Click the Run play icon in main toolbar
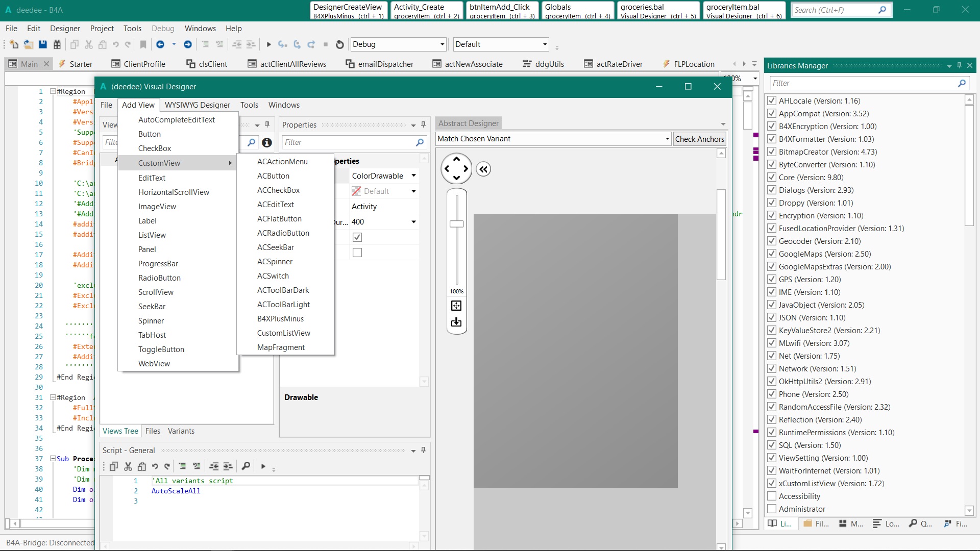 (x=268, y=44)
